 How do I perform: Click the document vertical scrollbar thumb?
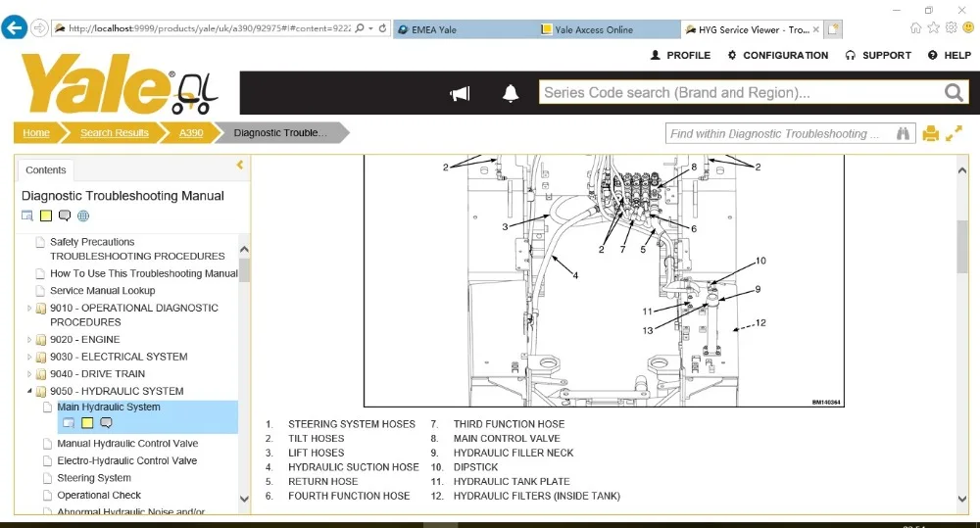click(962, 245)
